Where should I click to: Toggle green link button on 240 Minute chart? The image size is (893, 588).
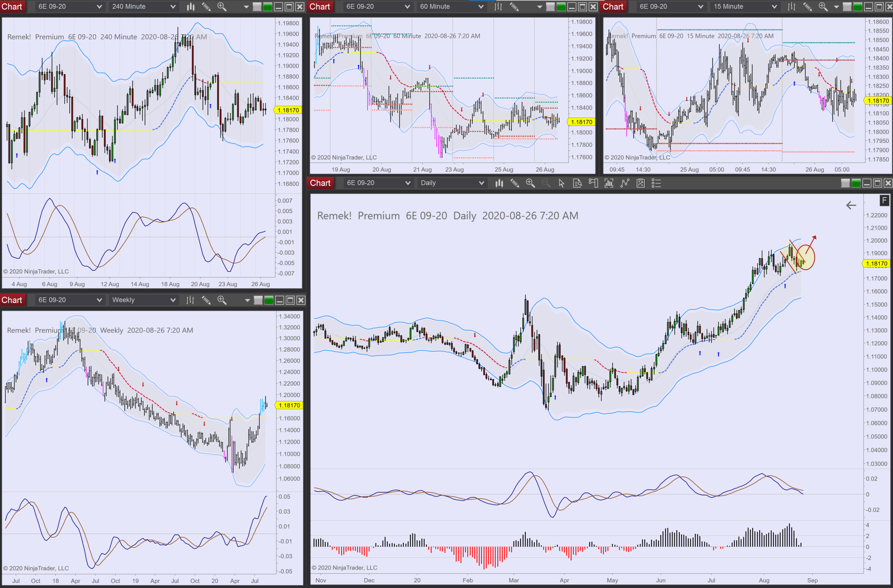pos(268,7)
